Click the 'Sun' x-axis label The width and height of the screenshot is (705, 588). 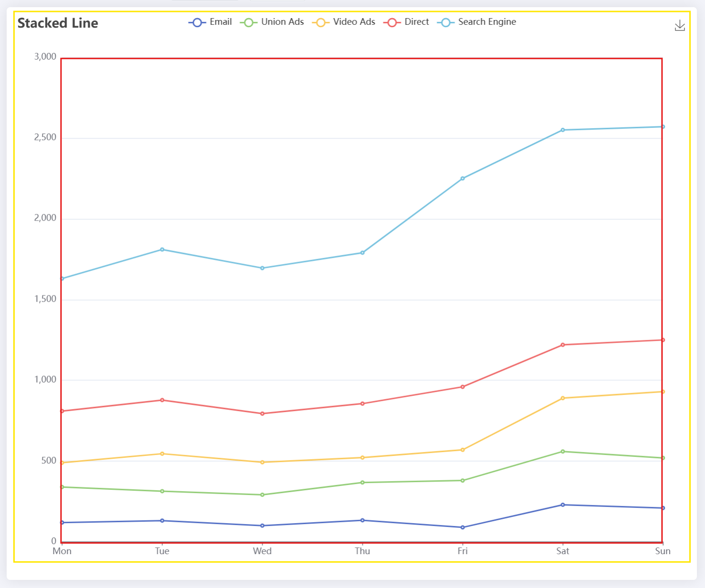663,551
